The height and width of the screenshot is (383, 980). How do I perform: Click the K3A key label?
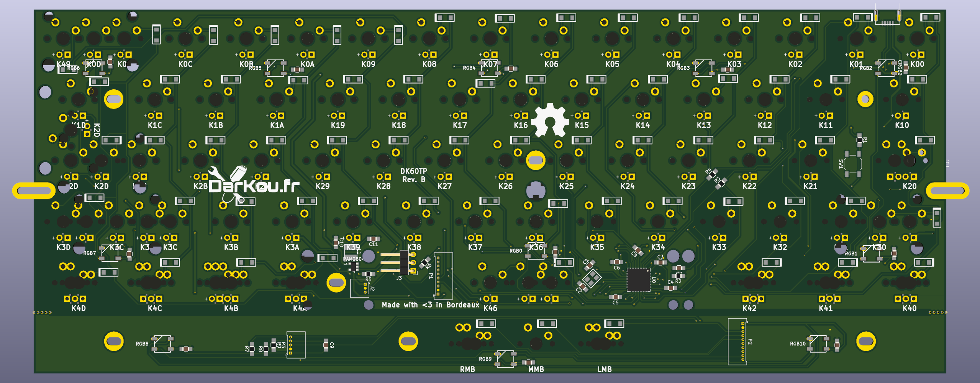pos(292,247)
